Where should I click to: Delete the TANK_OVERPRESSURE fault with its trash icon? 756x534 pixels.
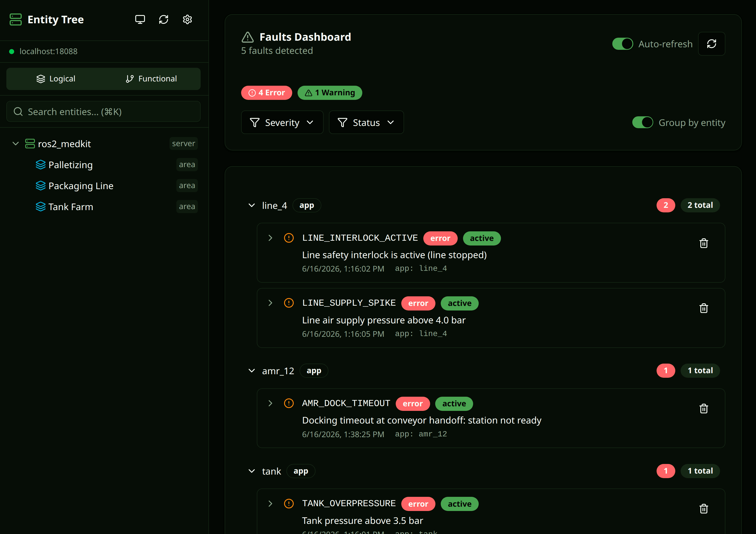704,509
